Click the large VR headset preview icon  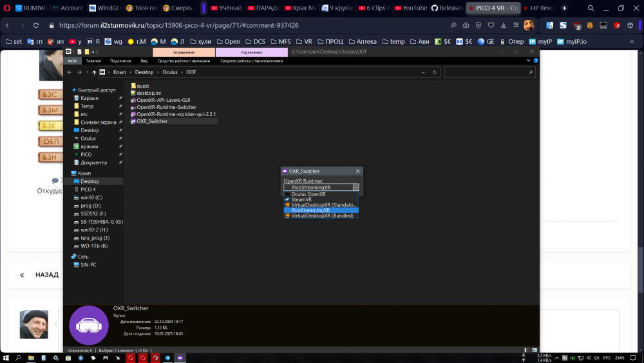pyautogui.click(x=88, y=324)
